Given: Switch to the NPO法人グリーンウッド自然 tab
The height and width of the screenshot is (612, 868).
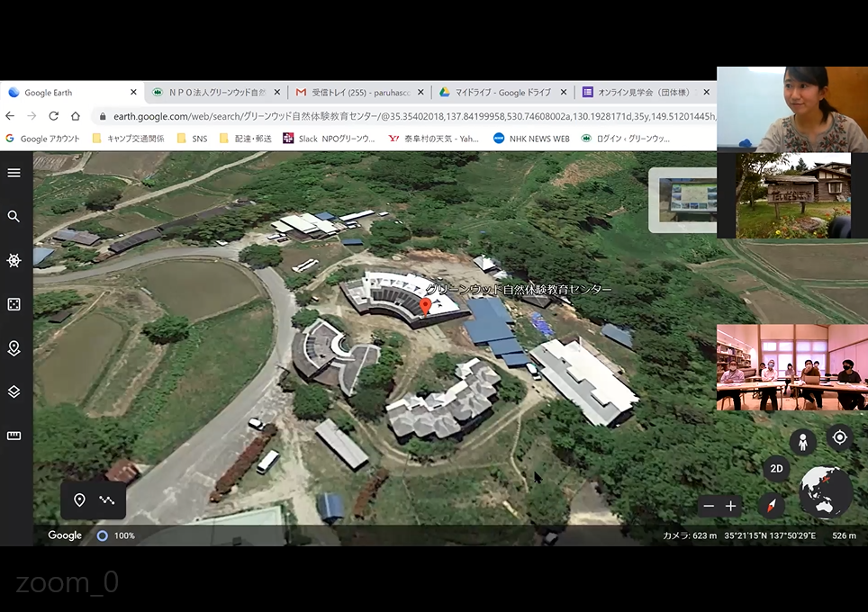Looking at the screenshot, I should pos(216,93).
